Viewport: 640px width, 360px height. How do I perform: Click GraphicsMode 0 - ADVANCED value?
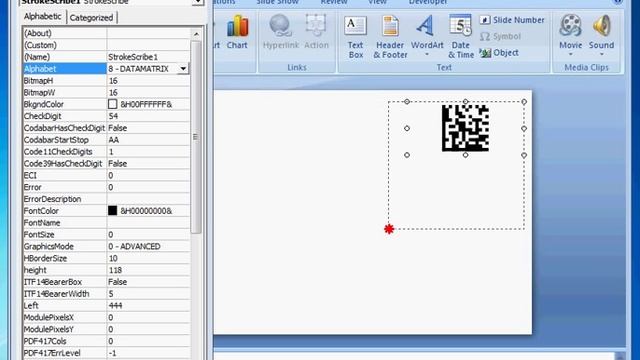click(148, 246)
